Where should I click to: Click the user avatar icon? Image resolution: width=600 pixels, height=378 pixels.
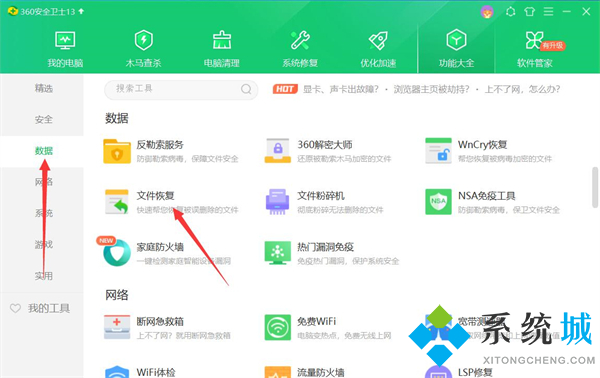(x=487, y=12)
